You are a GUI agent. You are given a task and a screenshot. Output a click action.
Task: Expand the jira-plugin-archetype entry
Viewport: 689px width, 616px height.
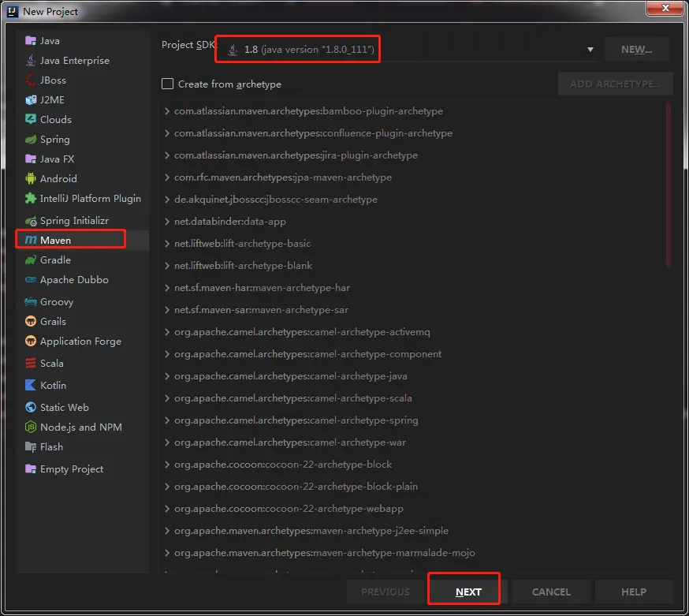167,155
